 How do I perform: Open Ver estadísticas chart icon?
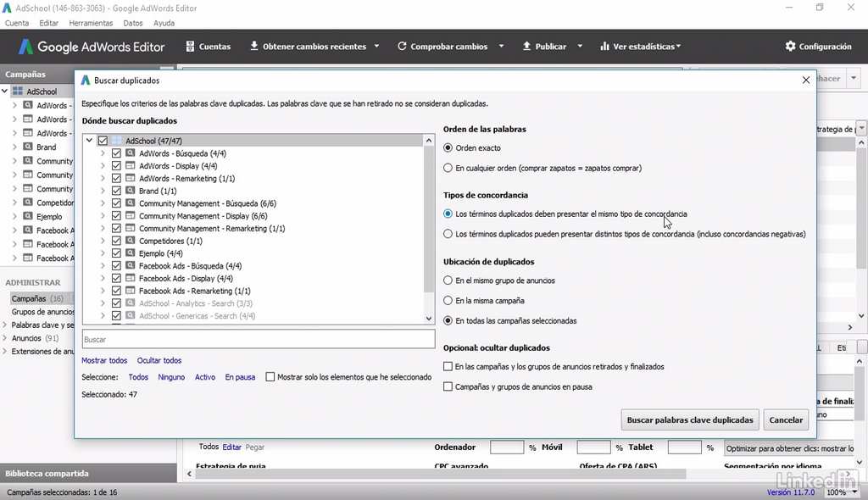click(604, 46)
